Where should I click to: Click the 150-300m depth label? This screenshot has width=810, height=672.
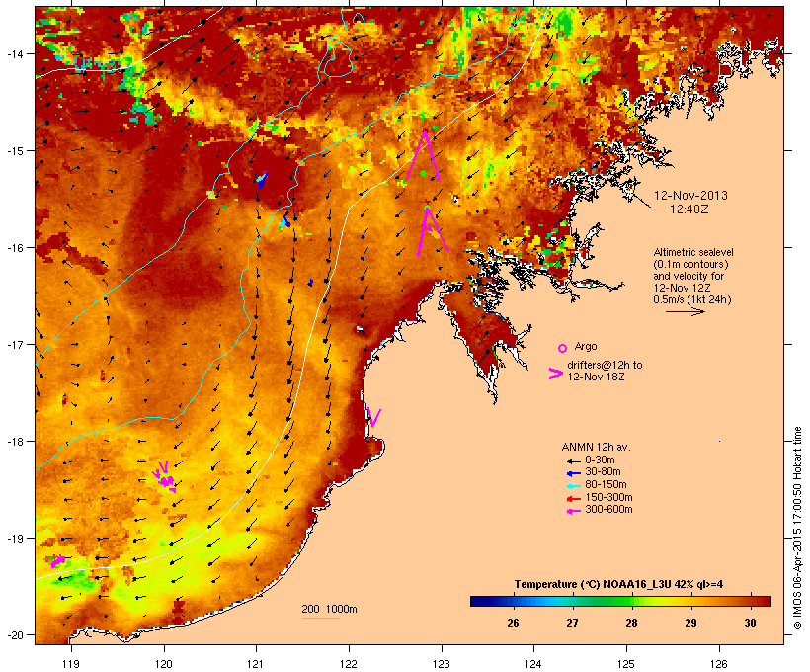coord(608,498)
